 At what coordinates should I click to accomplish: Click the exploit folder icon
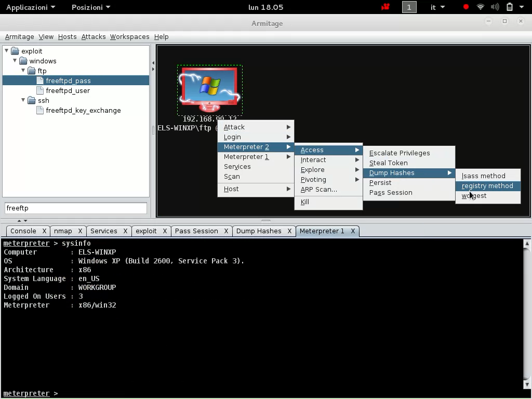15,51
